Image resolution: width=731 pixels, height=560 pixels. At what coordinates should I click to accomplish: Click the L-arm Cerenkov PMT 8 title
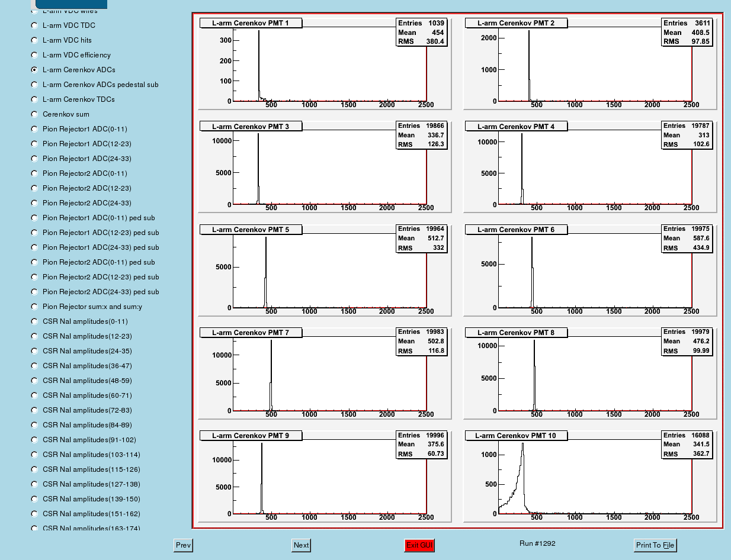click(516, 333)
